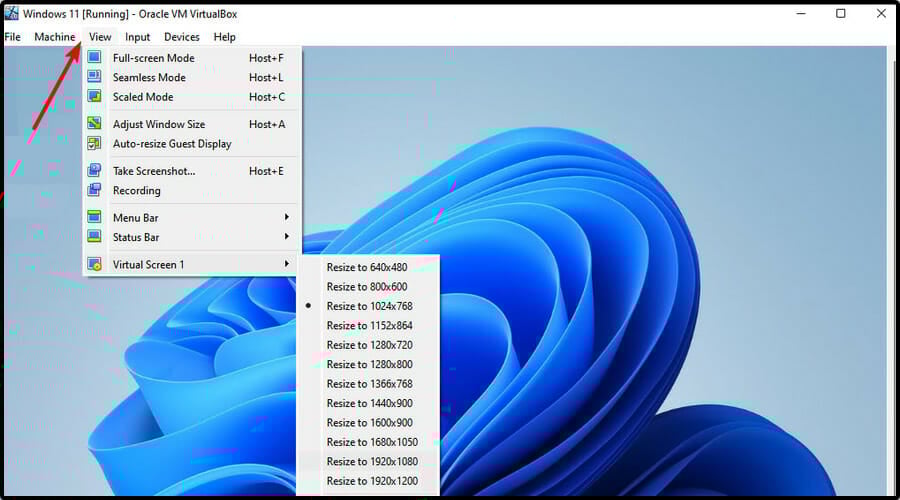Click the Auto-resize Guest Display icon
Viewport: 900px width, 500px height.
coord(94,143)
